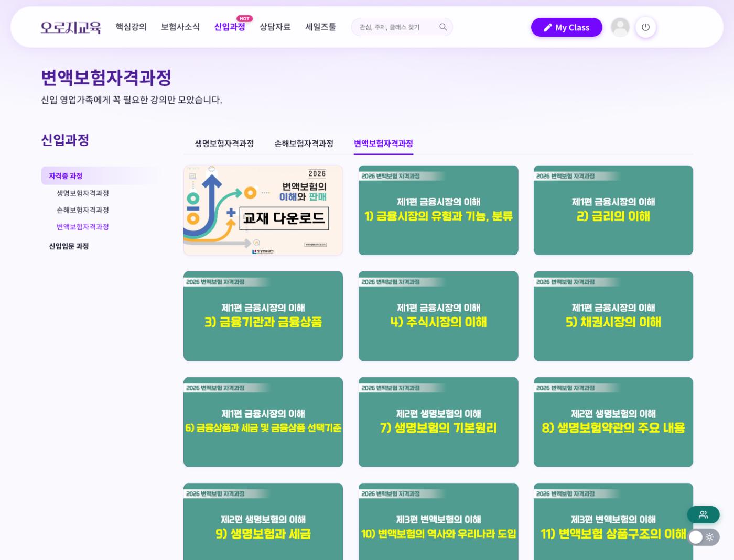Open the 세일즈툴 menu
Screen dimensions: 734x560
click(x=321, y=27)
